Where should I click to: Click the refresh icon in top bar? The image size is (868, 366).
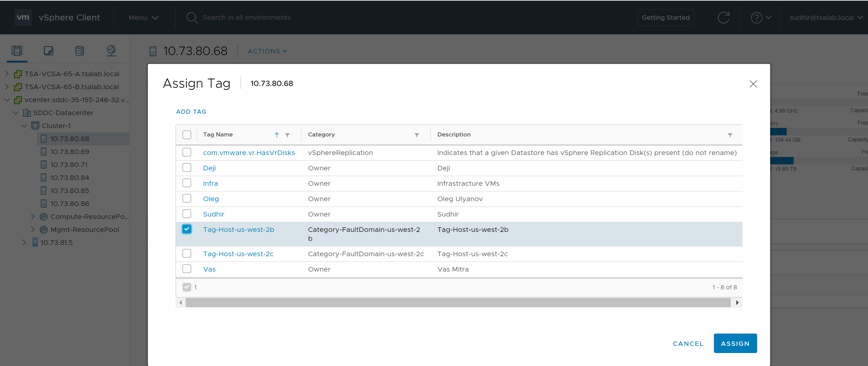click(723, 18)
